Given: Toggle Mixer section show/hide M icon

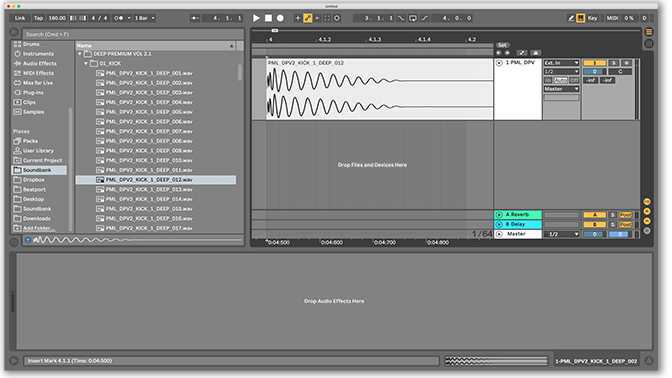Looking at the screenshot, I should (647, 221).
